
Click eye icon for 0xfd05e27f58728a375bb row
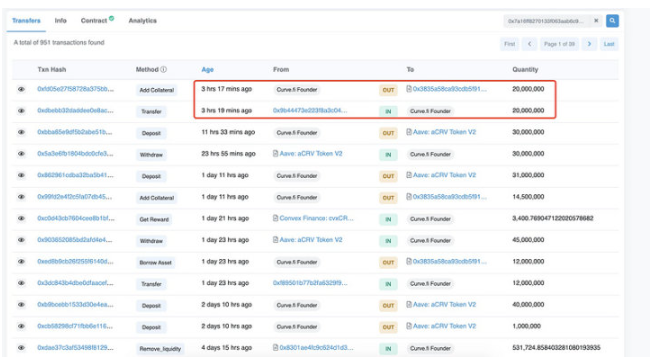pyautogui.click(x=21, y=89)
